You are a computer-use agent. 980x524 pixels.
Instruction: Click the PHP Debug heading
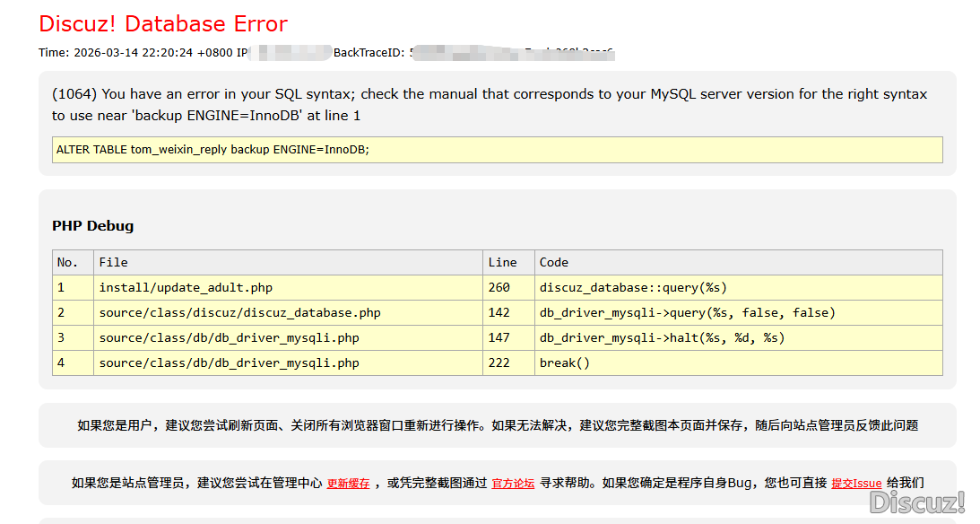click(92, 226)
